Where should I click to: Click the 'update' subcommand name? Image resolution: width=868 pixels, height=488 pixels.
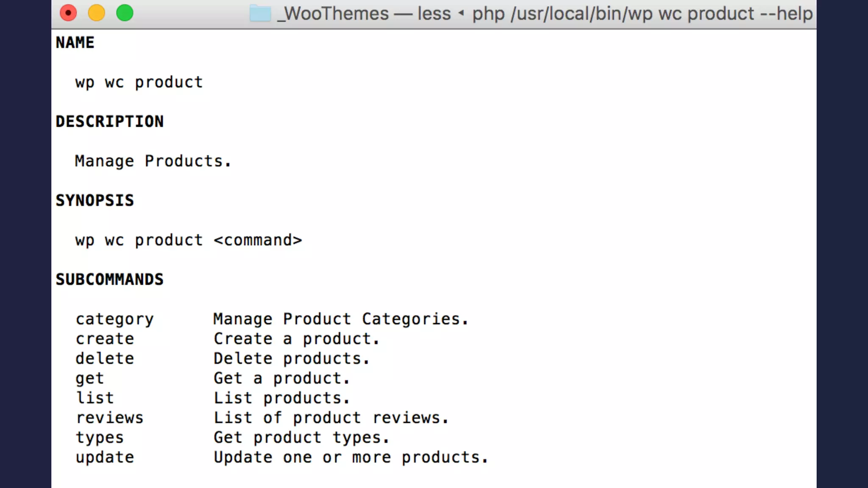pyautogui.click(x=105, y=457)
